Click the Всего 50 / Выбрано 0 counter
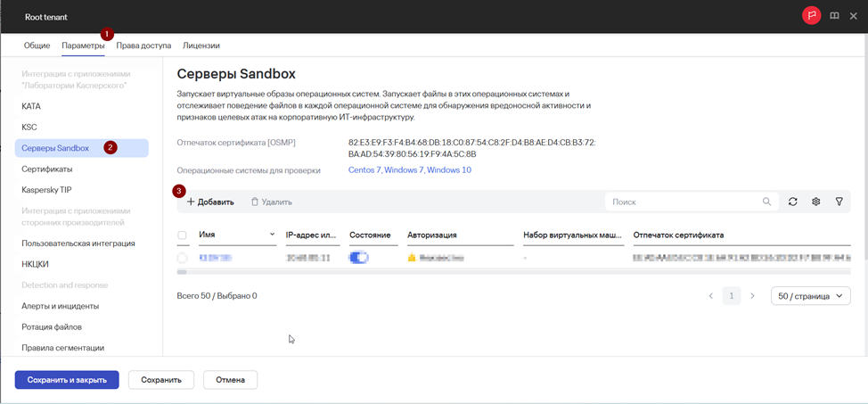Screen dimensions: 868x404 click(x=217, y=296)
